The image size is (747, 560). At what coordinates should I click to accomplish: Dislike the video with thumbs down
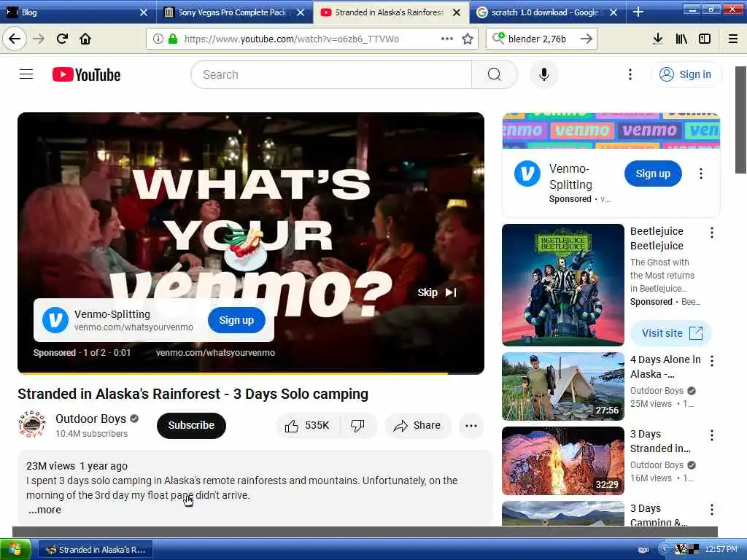pos(357,425)
